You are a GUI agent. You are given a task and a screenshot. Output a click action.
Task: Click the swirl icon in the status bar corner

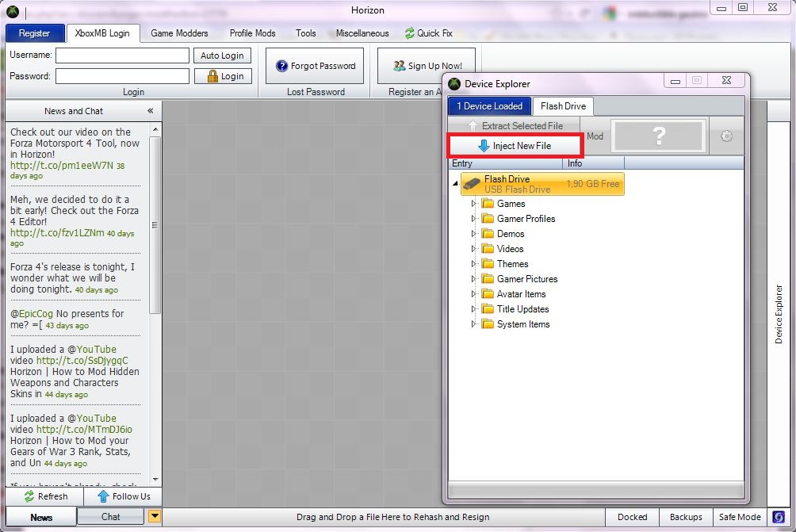pyautogui.click(x=779, y=517)
